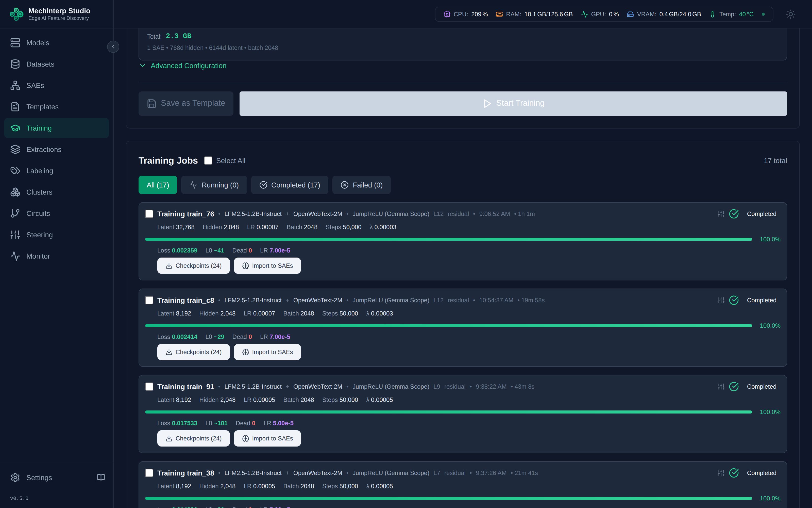The image size is (812, 508).
Task: Switch to the All (17) tab
Action: pyautogui.click(x=158, y=185)
